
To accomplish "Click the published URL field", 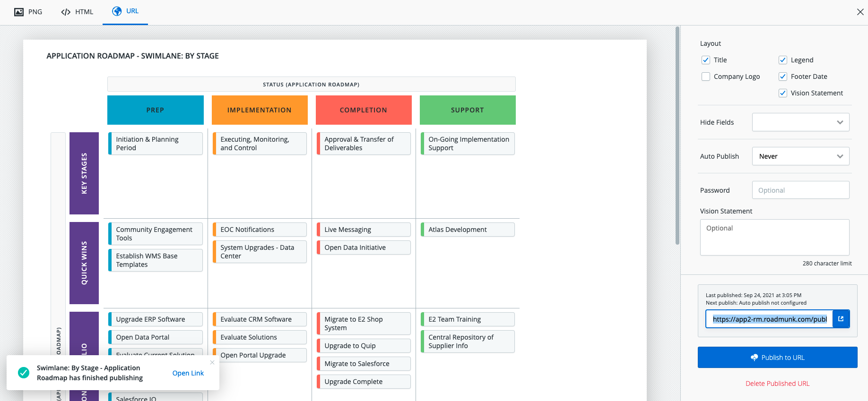I will tap(769, 319).
